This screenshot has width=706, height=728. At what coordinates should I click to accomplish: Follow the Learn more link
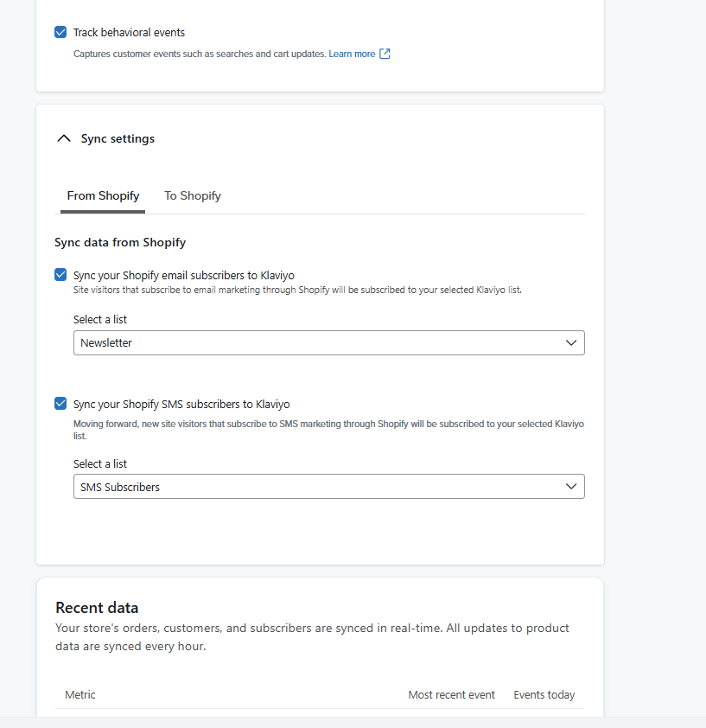[x=352, y=54]
